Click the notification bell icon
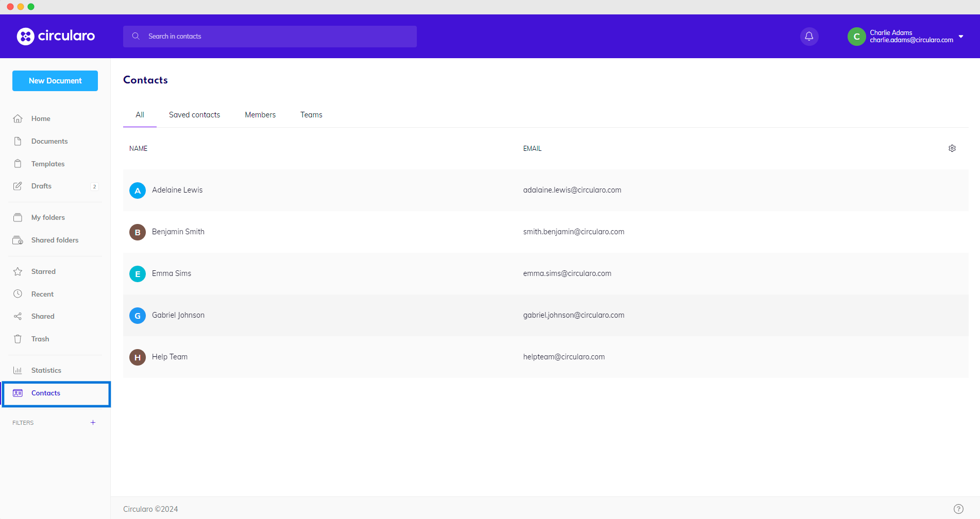Image resolution: width=980 pixels, height=519 pixels. click(x=809, y=37)
